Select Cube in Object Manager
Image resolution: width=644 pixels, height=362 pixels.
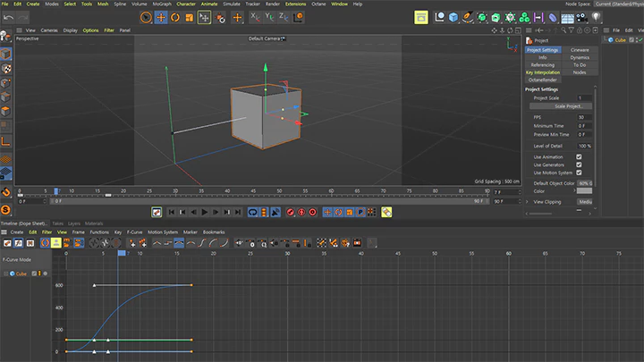click(620, 40)
